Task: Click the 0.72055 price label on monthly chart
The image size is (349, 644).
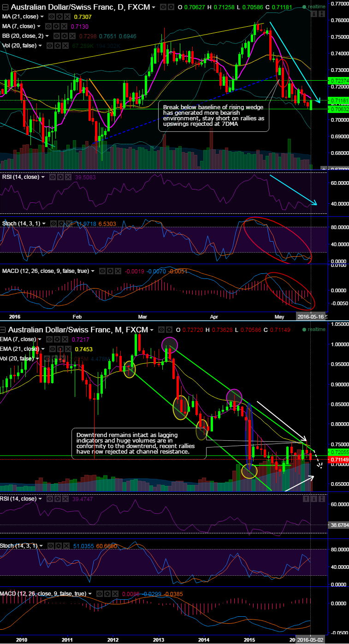Action: [x=338, y=452]
